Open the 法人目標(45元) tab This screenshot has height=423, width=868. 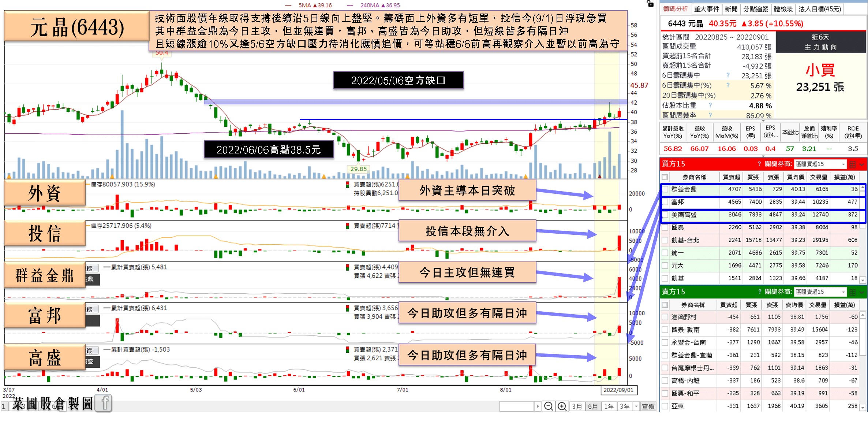(x=820, y=9)
